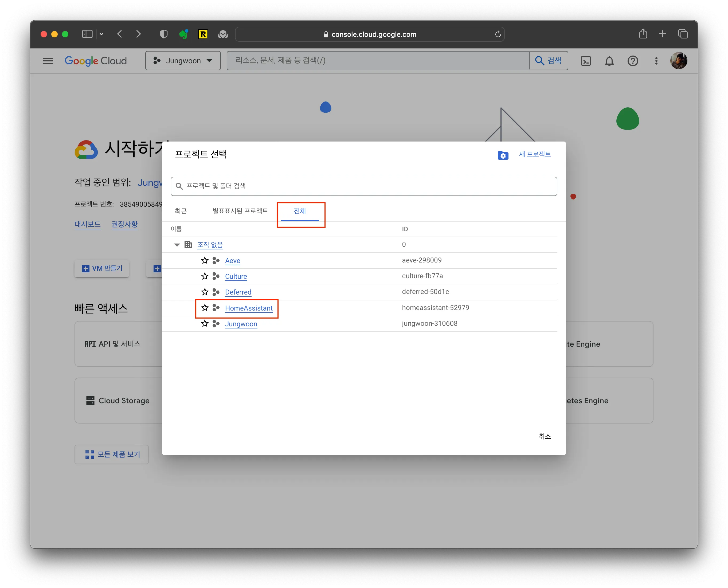The width and height of the screenshot is (728, 588).
Task: Open the privacy shield icon in Safari
Action: point(164,34)
